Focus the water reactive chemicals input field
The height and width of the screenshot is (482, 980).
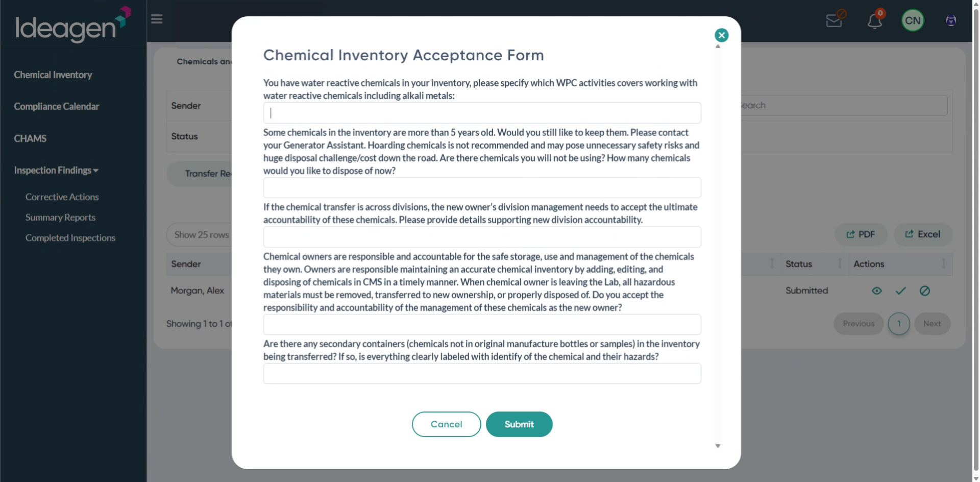pyautogui.click(x=482, y=113)
